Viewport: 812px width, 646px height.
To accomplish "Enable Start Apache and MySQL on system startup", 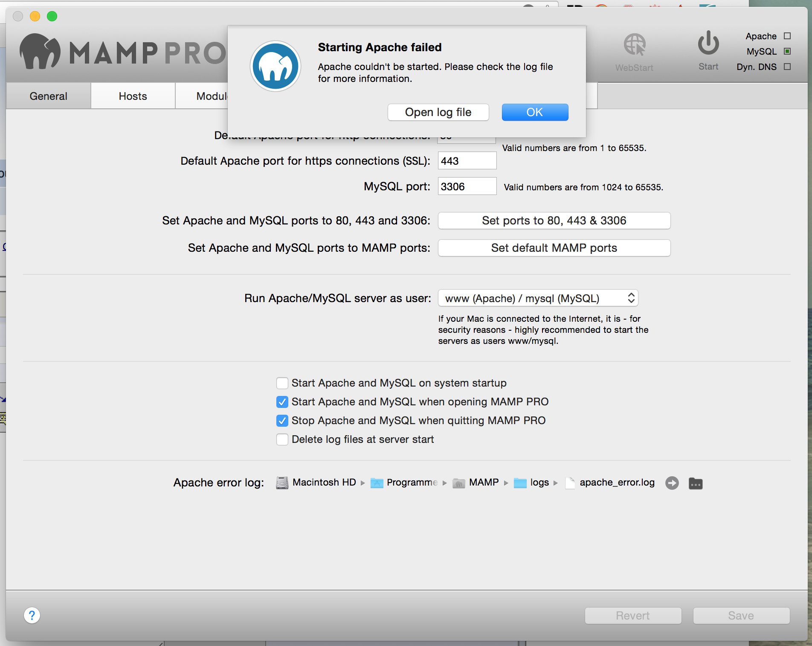I will click(x=282, y=383).
